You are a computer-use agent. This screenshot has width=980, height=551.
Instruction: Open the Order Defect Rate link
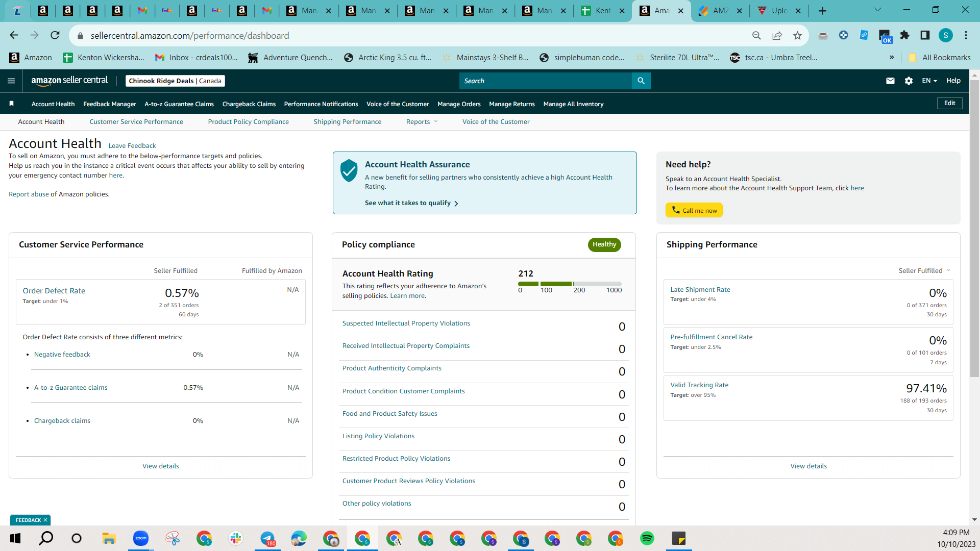54,291
